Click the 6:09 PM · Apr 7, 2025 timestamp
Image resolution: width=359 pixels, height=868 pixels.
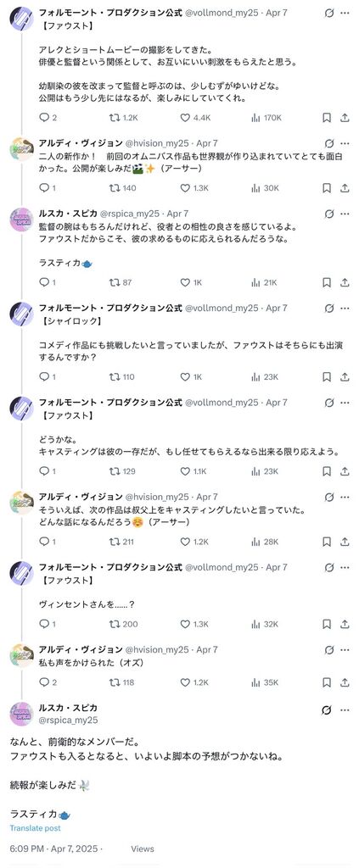[53, 849]
